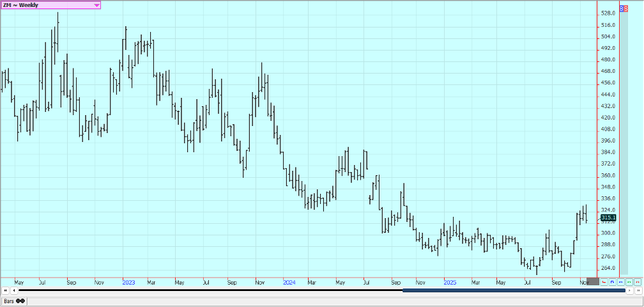Click the blue dash icon below the chart
The width and height of the screenshot is (644, 307).
pos(620,281)
